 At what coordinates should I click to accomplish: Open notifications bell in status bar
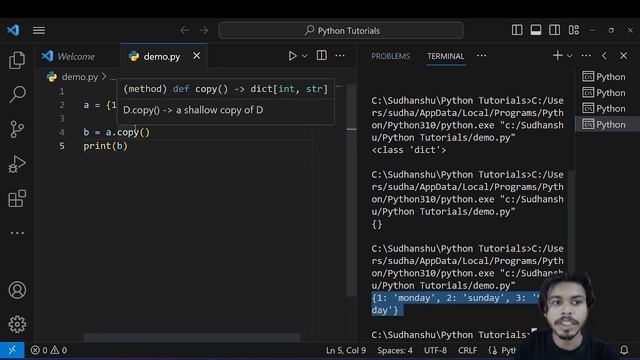624,350
